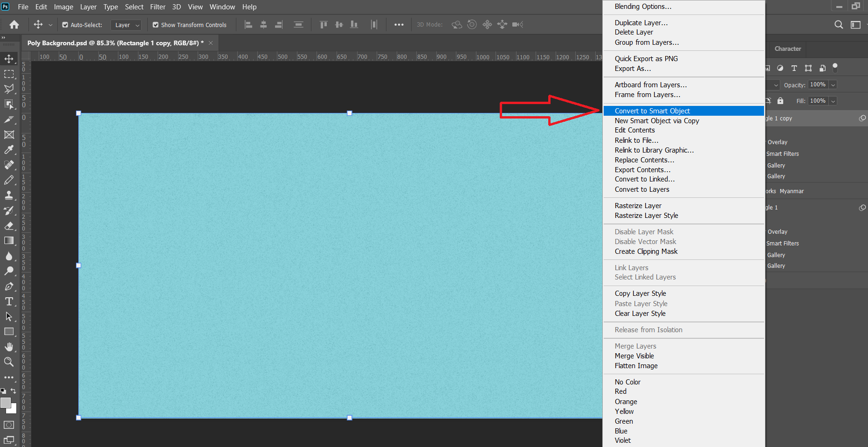Viewport: 868px width, 447px height.
Task: Select the Move tool in the toolbar
Action: (x=9, y=59)
